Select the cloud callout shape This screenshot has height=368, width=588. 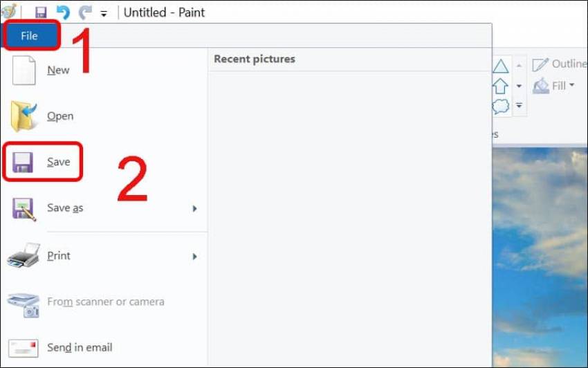pyautogui.click(x=500, y=106)
